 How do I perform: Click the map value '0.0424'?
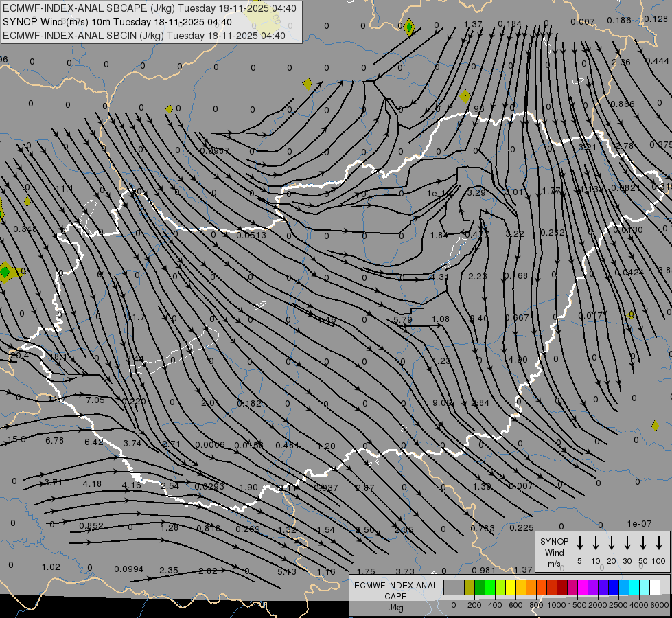coord(629,273)
